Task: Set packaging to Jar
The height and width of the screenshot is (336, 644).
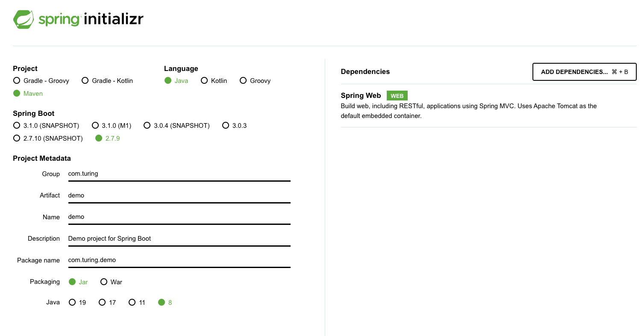Action: point(79,282)
